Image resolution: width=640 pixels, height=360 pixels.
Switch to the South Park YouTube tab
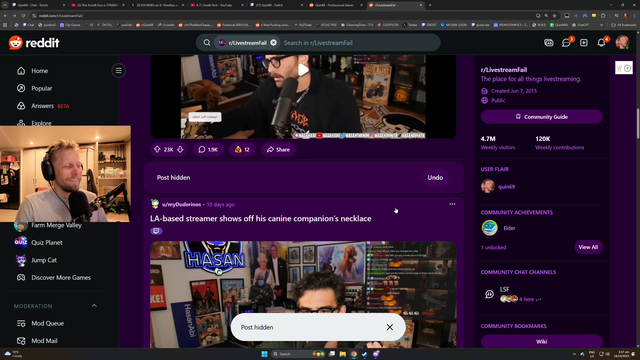coord(216,5)
